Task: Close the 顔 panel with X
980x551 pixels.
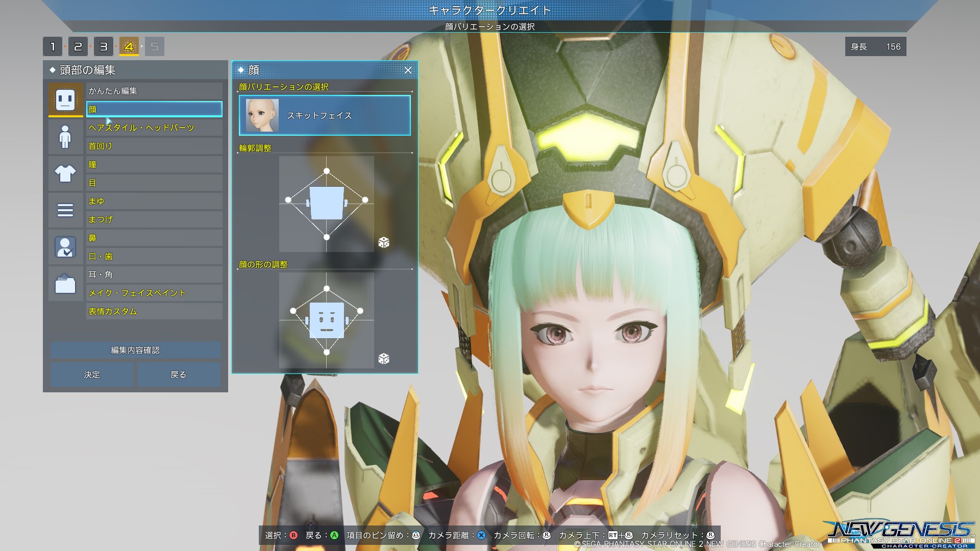Action: pyautogui.click(x=408, y=70)
